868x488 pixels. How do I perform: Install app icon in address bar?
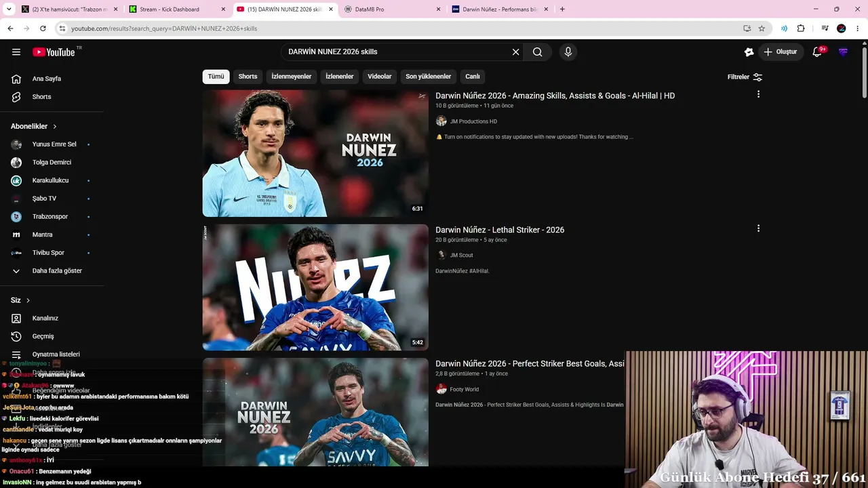747,28
